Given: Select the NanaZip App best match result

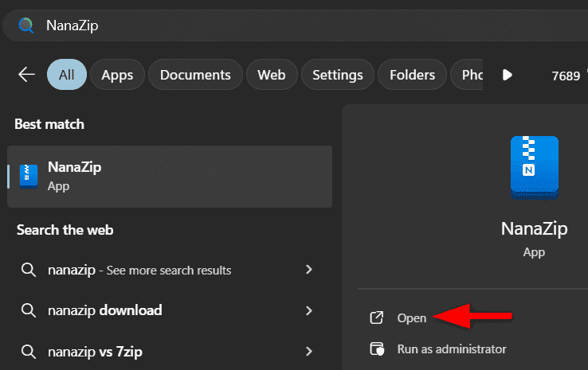Looking at the screenshot, I should (170, 177).
